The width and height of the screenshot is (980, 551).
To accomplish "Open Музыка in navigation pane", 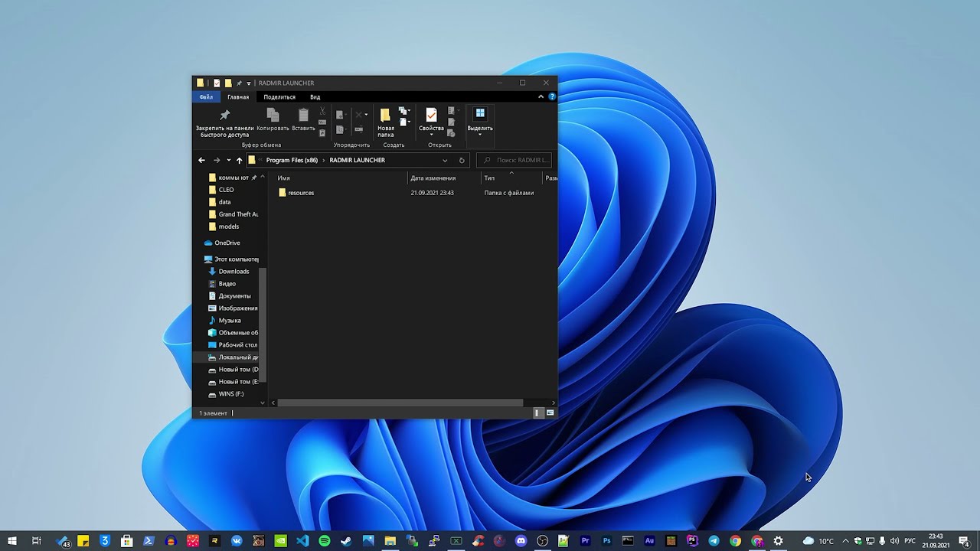I will (x=230, y=321).
